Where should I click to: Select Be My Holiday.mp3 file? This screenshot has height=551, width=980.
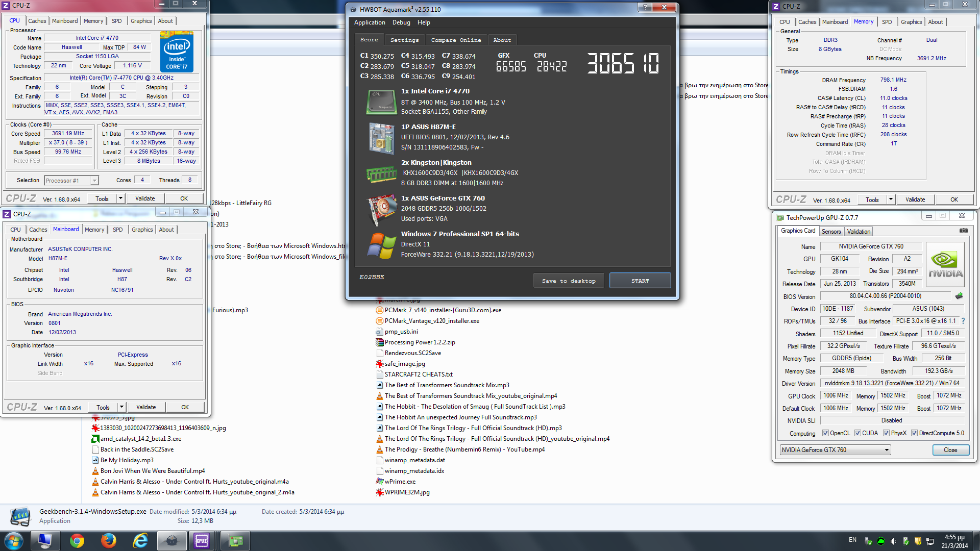click(127, 460)
